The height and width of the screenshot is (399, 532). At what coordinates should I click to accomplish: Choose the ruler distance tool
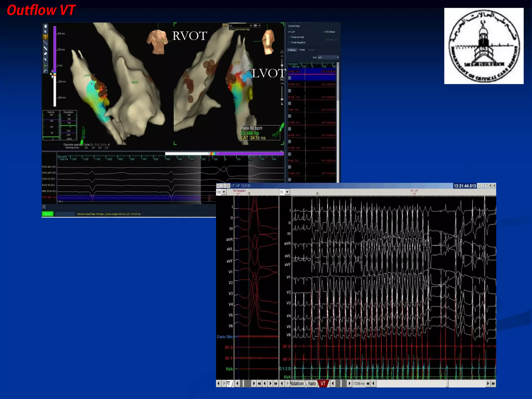pyautogui.click(x=45, y=48)
